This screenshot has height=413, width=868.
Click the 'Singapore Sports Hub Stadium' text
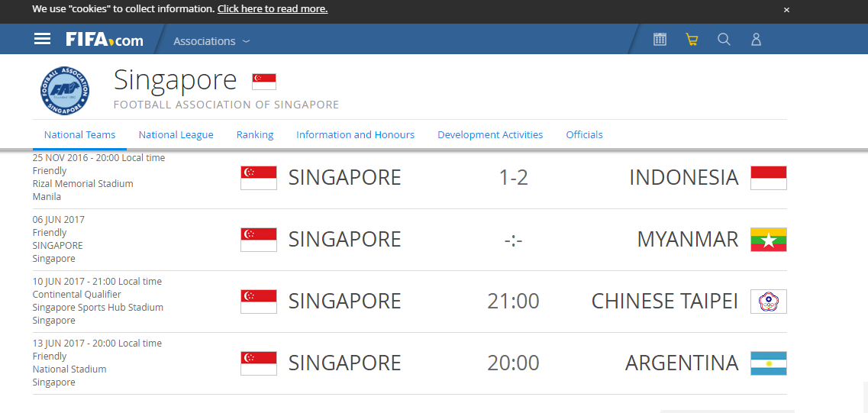coord(98,307)
